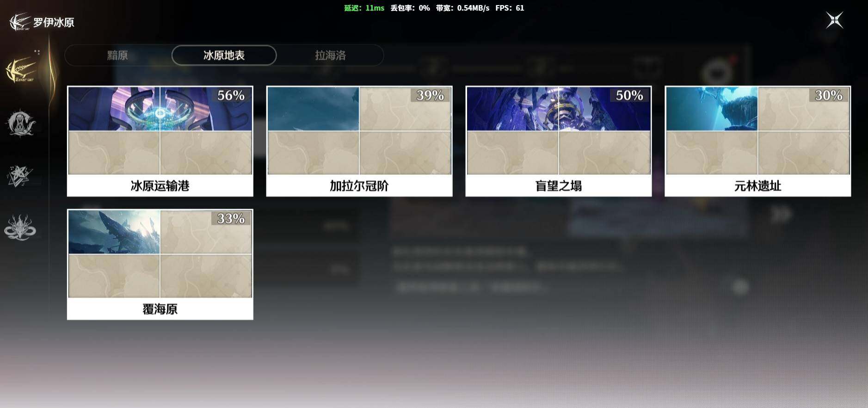This screenshot has height=408, width=868.
Task: Click the 丢包率: 0% readout
Action: 410,8
